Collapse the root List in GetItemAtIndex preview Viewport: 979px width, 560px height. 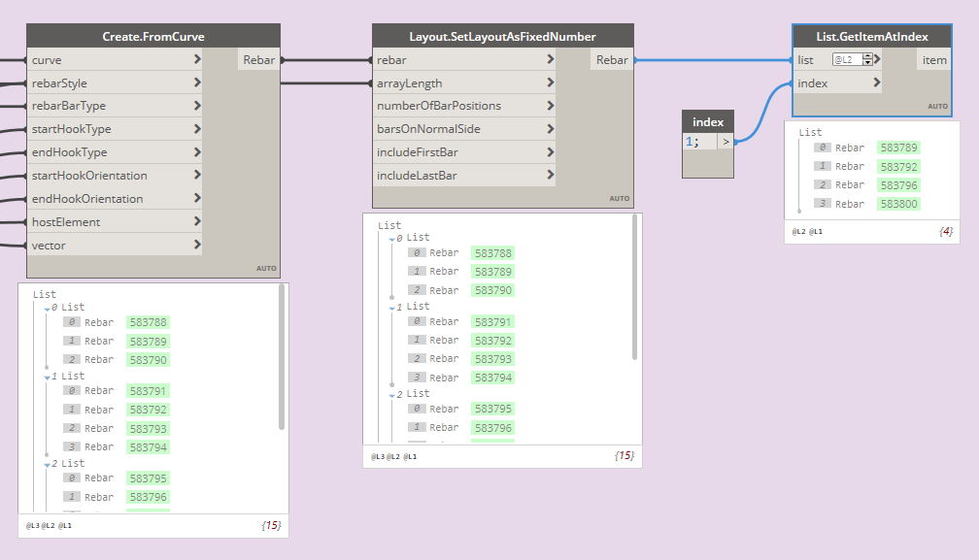810,132
